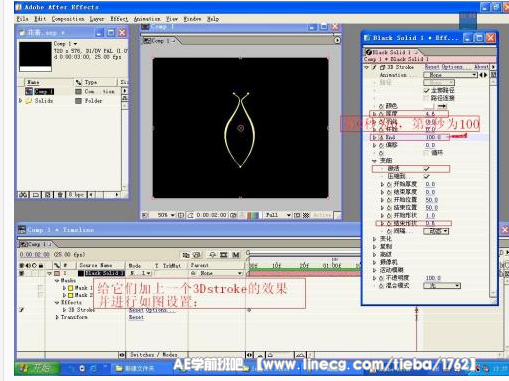509x381 pixels.
Task: Click the 3D Stroke effect enable icon
Action: pyautogui.click(x=374, y=67)
